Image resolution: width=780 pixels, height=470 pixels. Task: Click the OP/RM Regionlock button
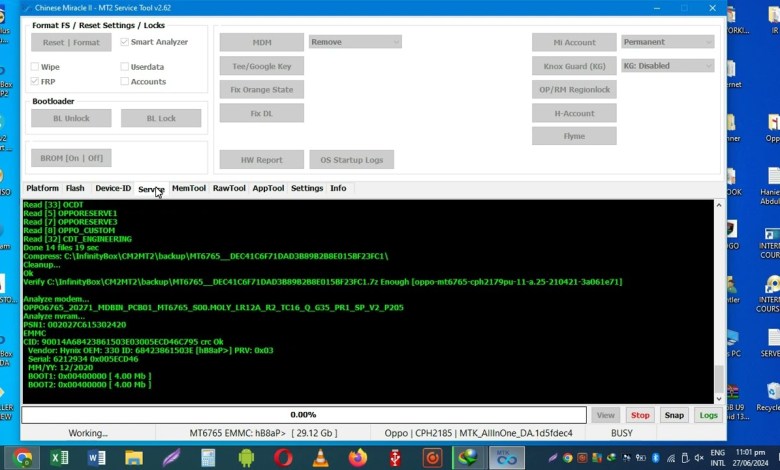pyautogui.click(x=574, y=90)
